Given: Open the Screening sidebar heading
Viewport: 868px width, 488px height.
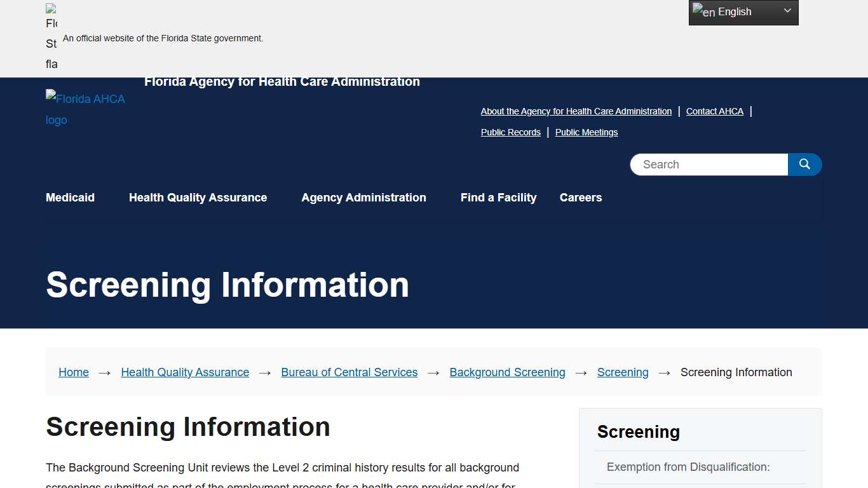Looking at the screenshot, I should point(638,431).
